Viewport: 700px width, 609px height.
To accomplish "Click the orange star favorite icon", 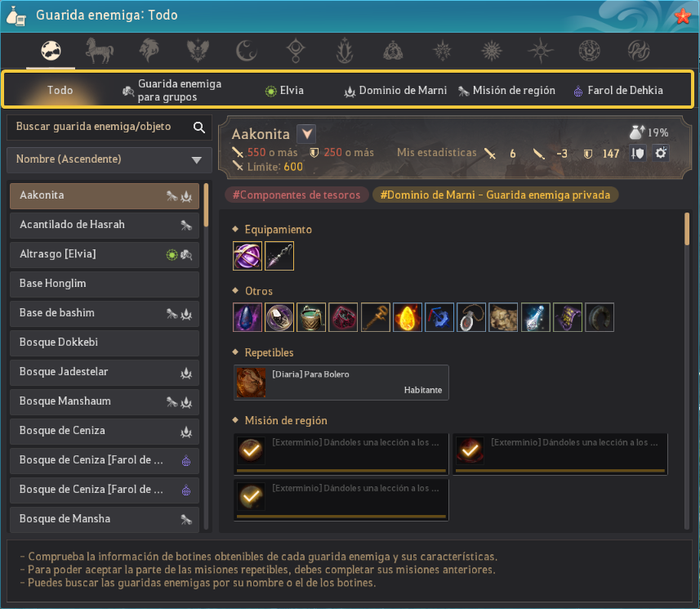I will 683,16.
